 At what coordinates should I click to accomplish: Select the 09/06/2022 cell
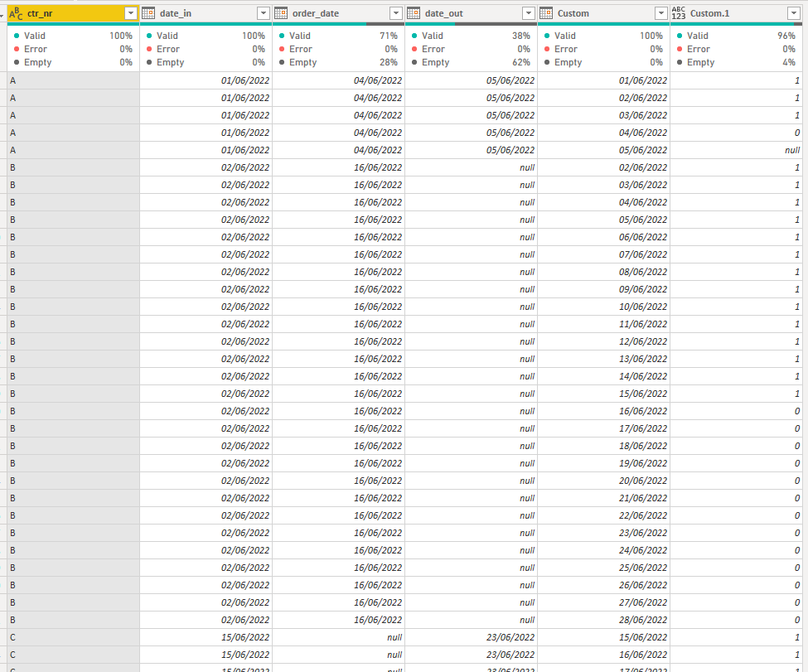click(x=603, y=289)
